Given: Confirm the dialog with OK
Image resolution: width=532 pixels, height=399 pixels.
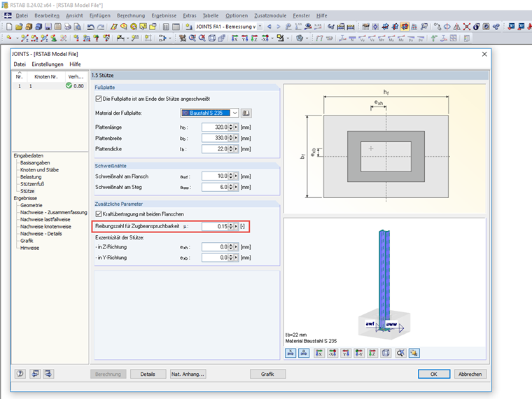Looking at the screenshot, I should (x=434, y=374).
